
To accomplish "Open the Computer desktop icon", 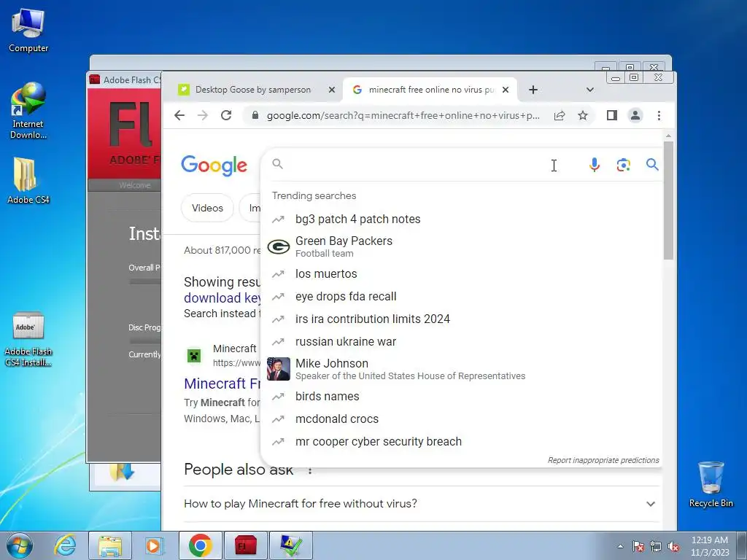I will tap(28, 30).
